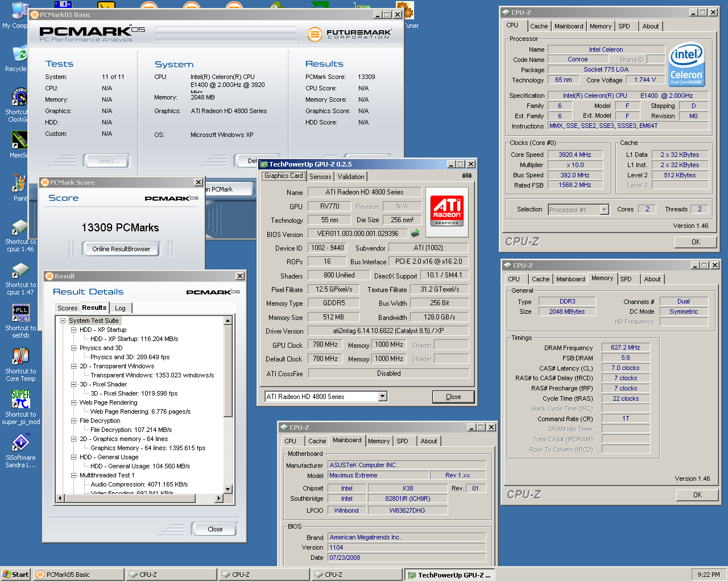Screen dimensions: 728x582
Task: Click the DRAM Frequency 627.2 MHz field
Action: [x=626, y=347]
